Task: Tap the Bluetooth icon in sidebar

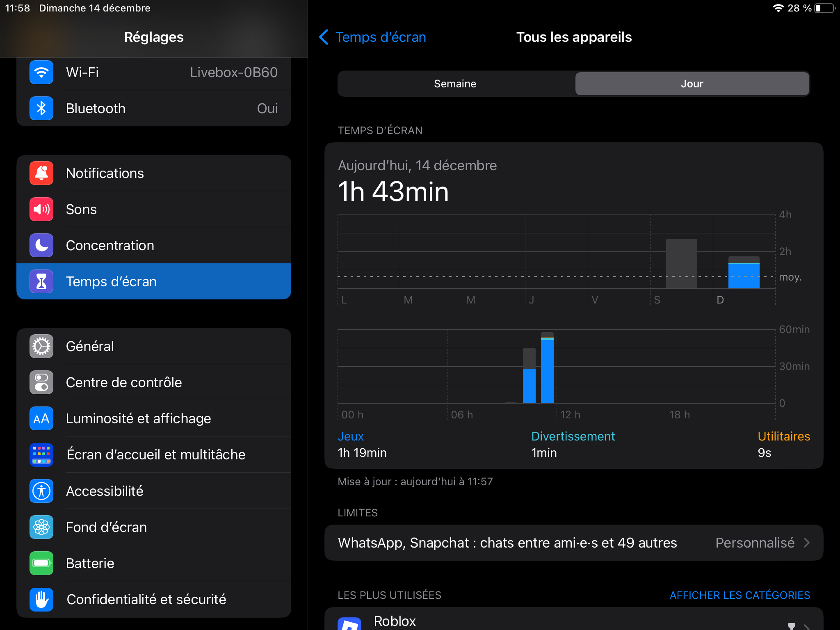Action: (x=41, y=109)
